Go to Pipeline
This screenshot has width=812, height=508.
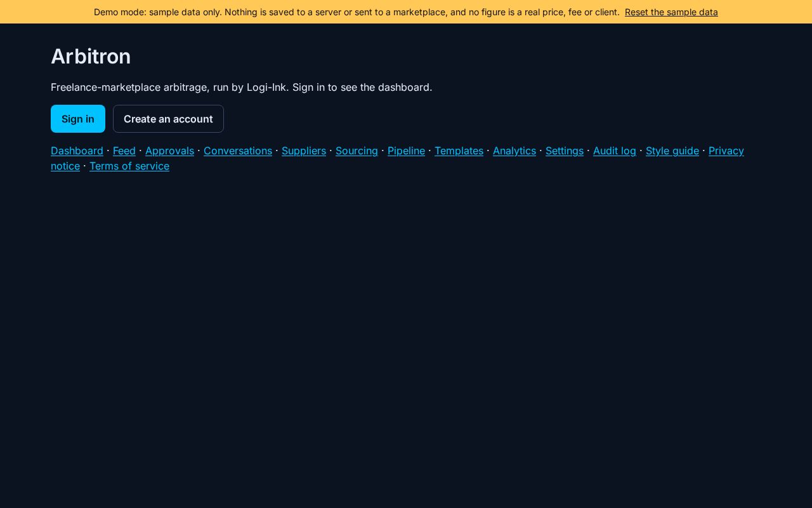coord(406,150)
